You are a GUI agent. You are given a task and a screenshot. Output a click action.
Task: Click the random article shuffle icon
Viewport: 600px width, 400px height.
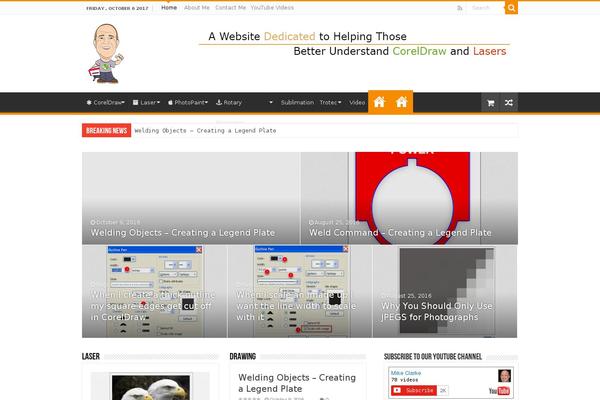[509, 103]
